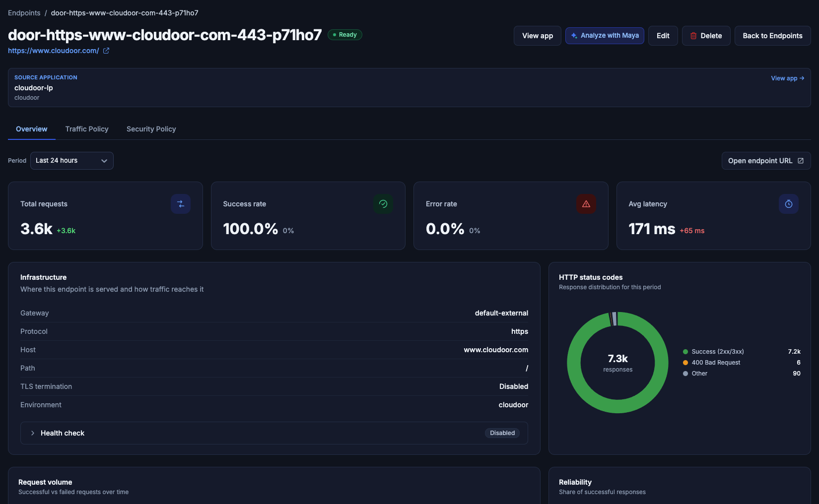Click the 171 ms latency value

click(x=652, y=229)
